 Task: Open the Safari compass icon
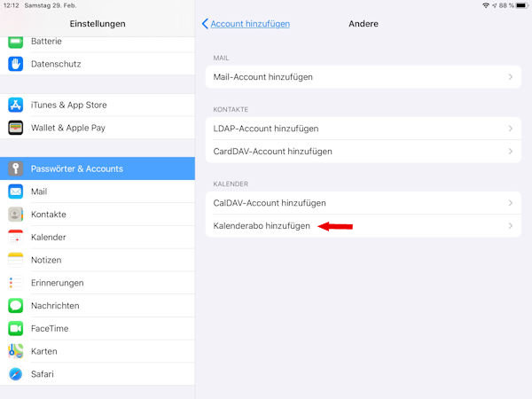(x=15, y=374)
